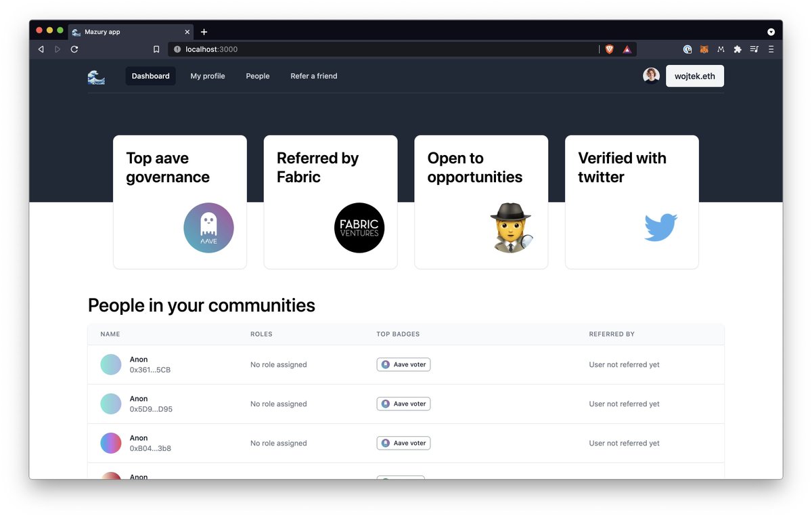Viewport: 812px width, 518px height.
Task: Click the Open to opportunities title
Action: pos(475,167)
